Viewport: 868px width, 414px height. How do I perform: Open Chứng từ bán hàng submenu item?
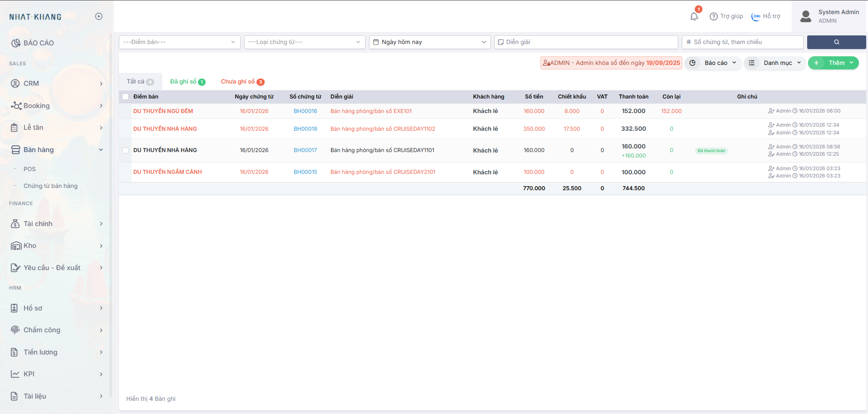point(50,186)
